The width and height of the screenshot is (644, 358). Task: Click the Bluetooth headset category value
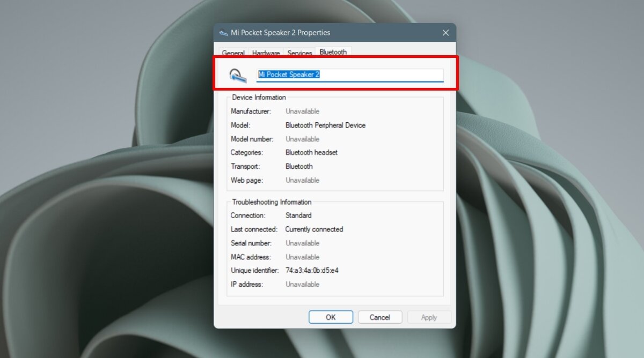tap(311, 152)
